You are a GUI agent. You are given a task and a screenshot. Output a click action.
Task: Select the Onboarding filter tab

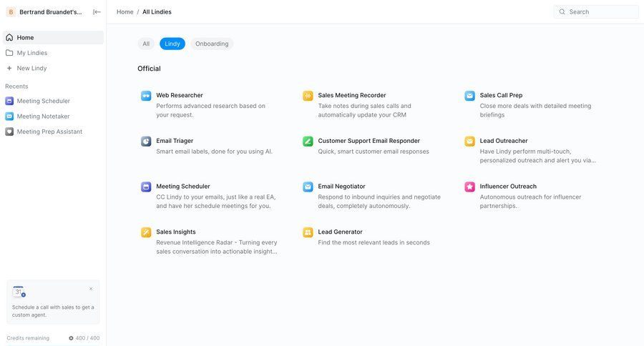click(212, 44)
